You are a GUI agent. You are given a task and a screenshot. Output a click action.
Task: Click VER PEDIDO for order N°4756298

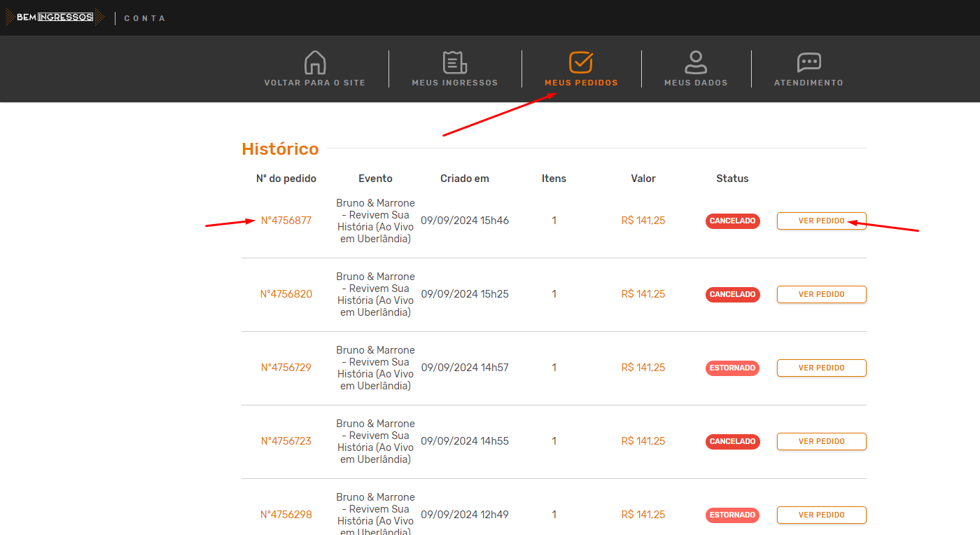pos(822,515)
